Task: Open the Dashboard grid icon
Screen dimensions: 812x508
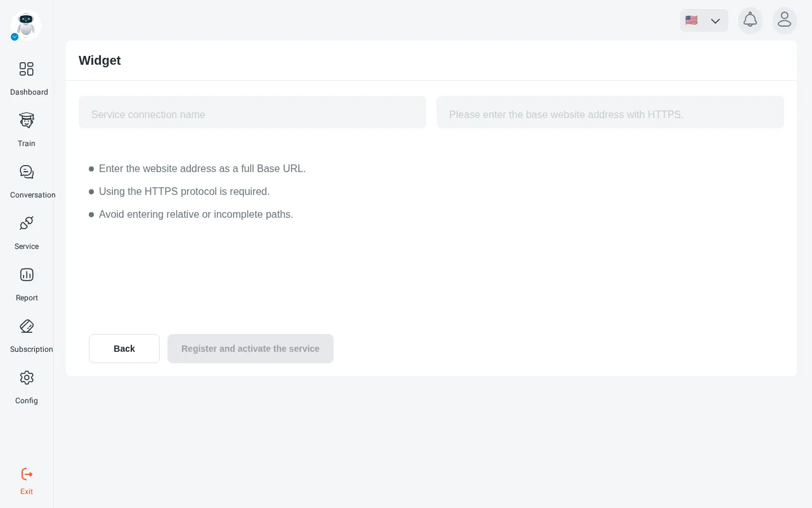Action: (x=27, y=69)
